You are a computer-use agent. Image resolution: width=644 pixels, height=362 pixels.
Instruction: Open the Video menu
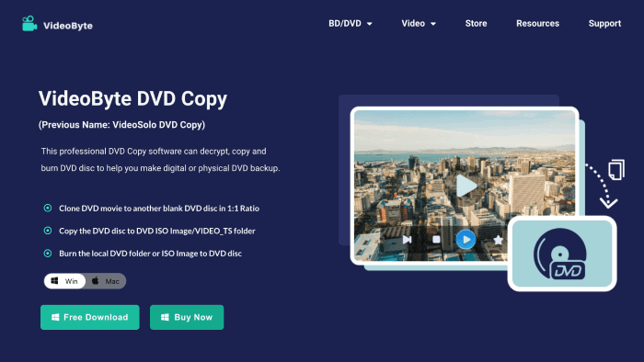point(413,23)
